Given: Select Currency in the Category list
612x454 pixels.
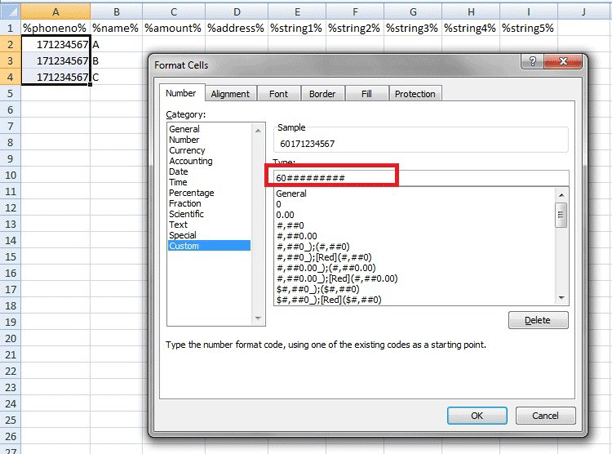Looking at the screenshot, I should (187, 150).
